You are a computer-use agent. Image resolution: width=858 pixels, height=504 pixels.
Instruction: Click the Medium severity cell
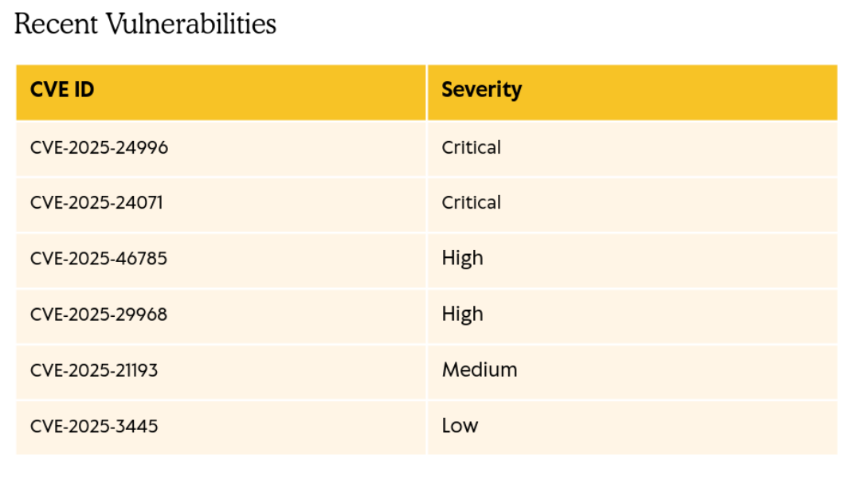[479, 370]
